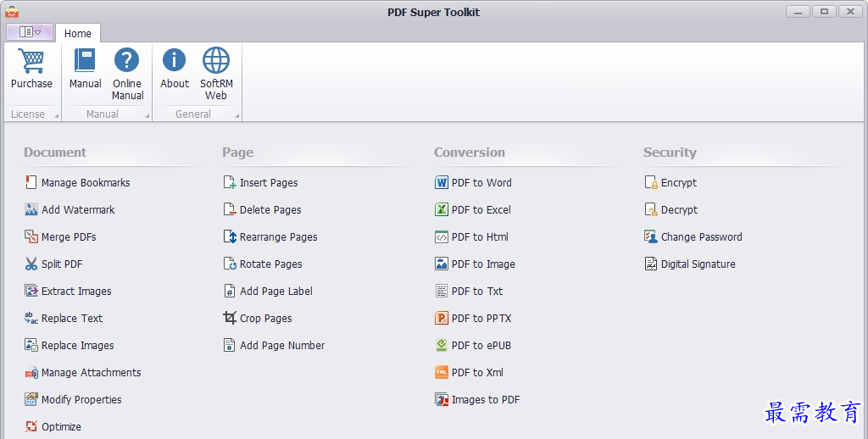
Task: Click the Optimize icon
Action: (31, 426)
